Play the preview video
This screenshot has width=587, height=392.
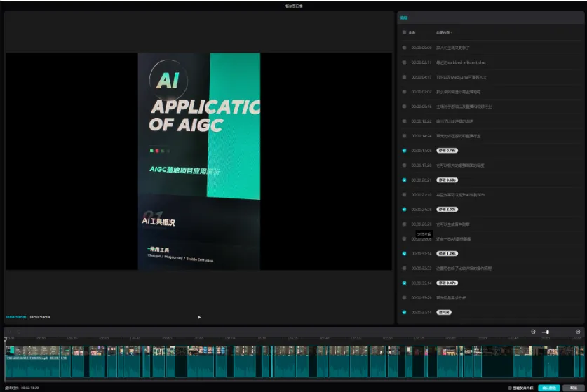coord(199,317)
